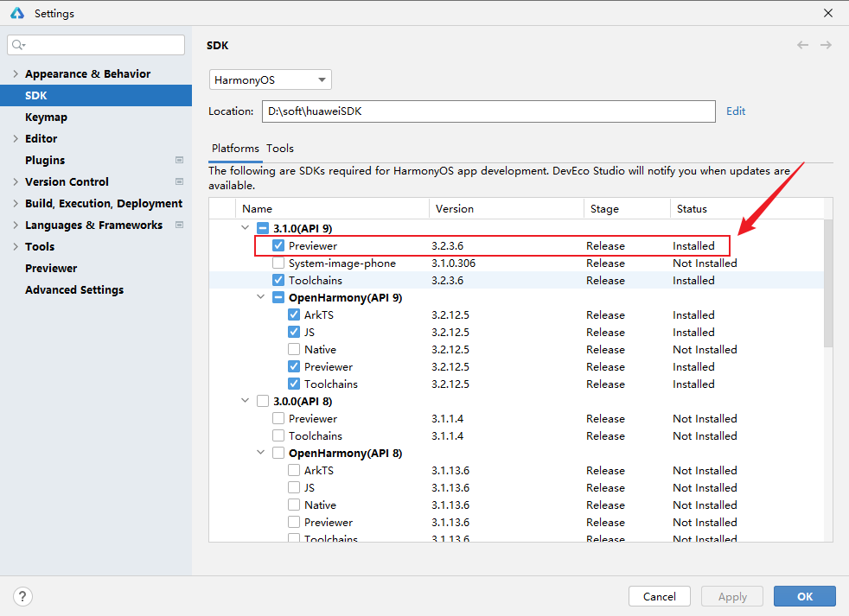Screen dimensions: 849x616
Task: Toggle the 3.1.0(API 9) group checkbox
Action: pos(263,228)
